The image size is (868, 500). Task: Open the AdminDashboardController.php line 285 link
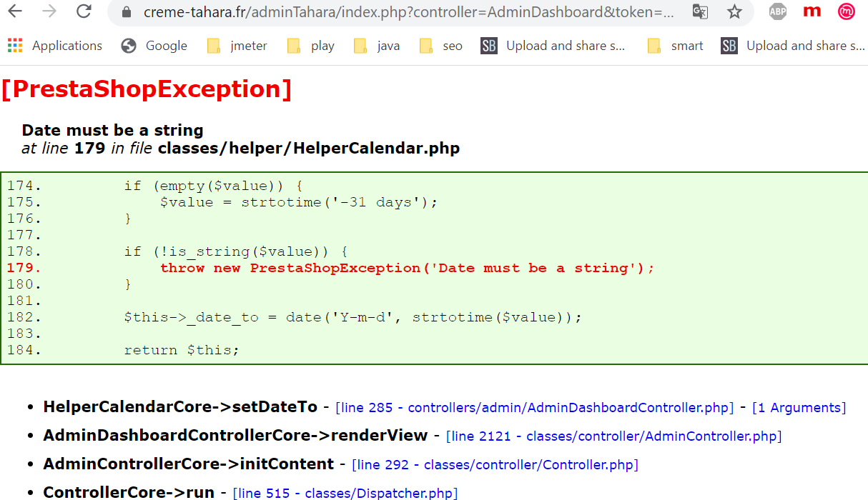[x=535, y=408]
